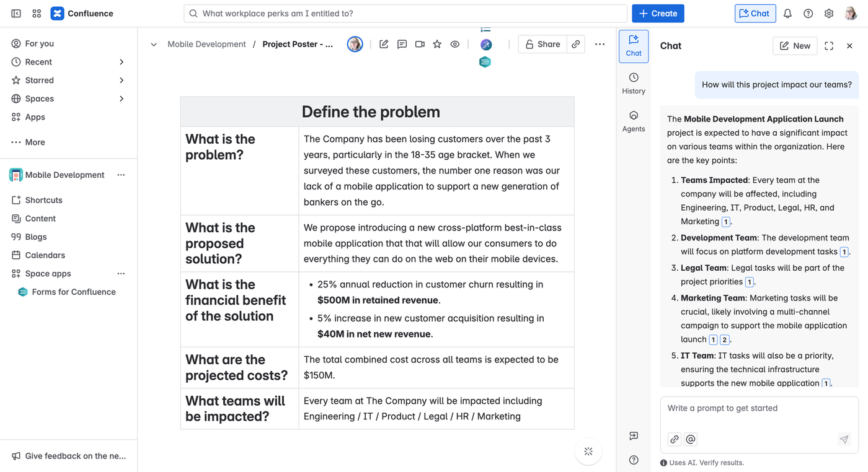
Task: Open citation 2 after Marketing Team item
Action: pyautogui.click(x=724, y=339)
